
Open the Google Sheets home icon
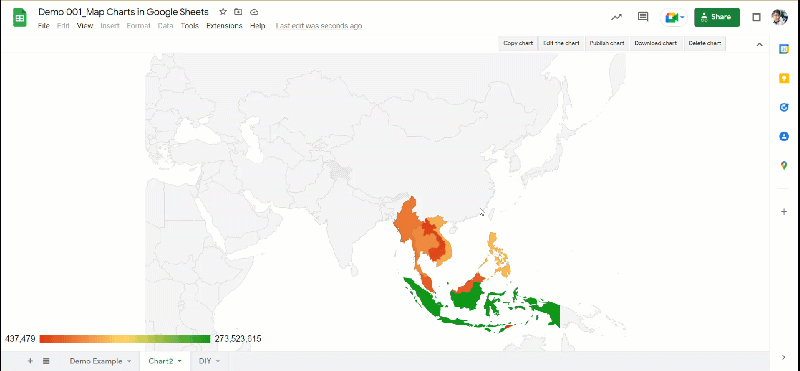tap(20, 18)
